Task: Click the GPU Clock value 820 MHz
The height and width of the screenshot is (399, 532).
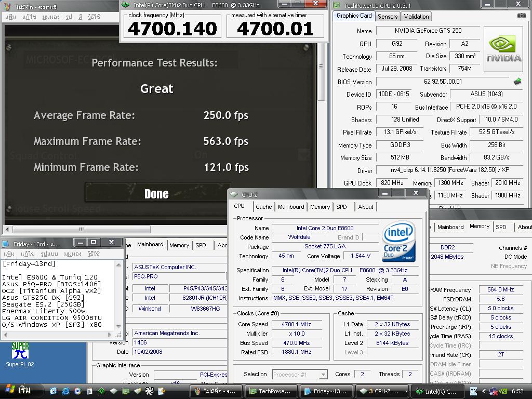Action: coord(392,183)
